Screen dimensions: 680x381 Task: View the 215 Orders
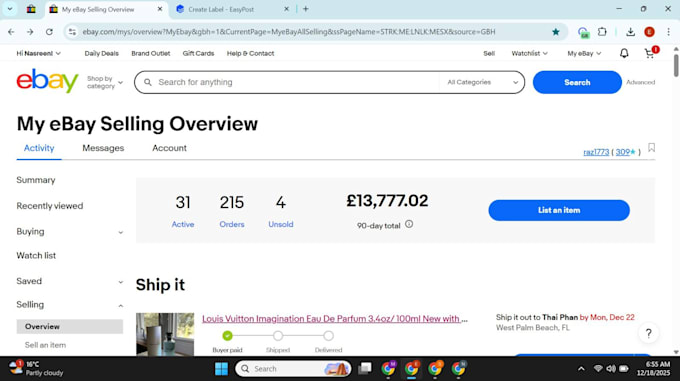click(x=232, y=211)
